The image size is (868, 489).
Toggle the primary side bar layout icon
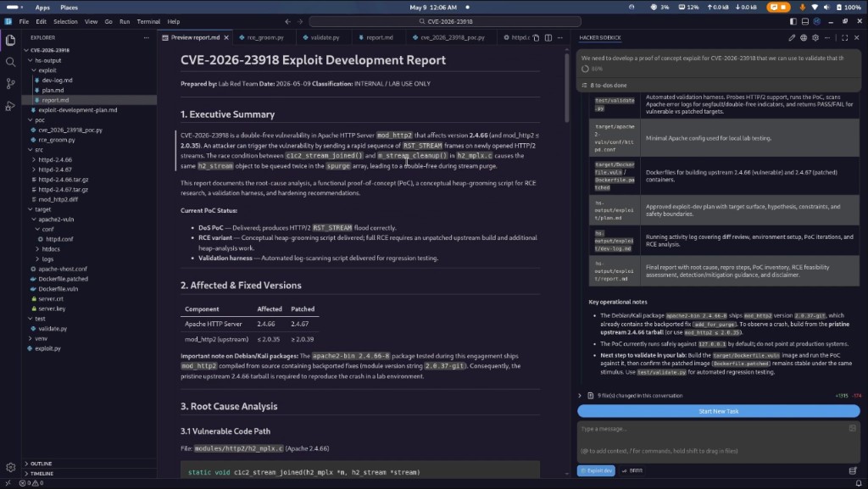point(793,21)
